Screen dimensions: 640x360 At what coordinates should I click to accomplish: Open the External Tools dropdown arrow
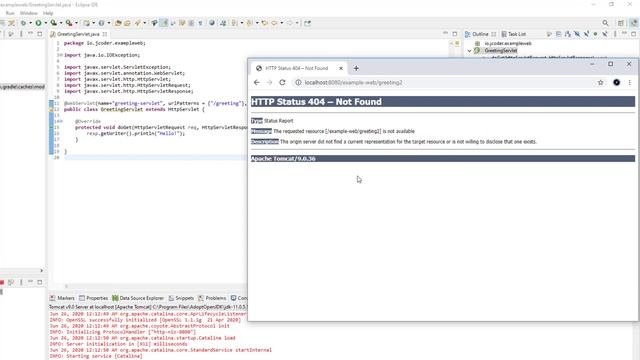(x=76, y=23)
